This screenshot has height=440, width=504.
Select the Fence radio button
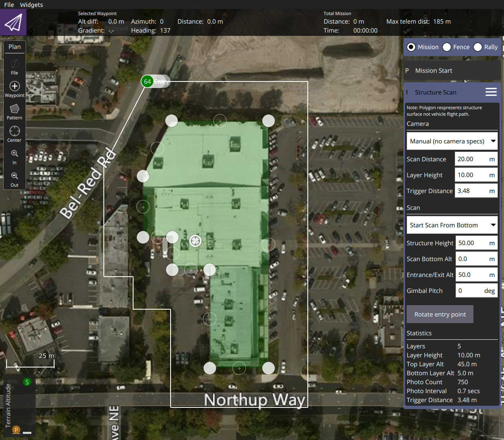point(447,47)
